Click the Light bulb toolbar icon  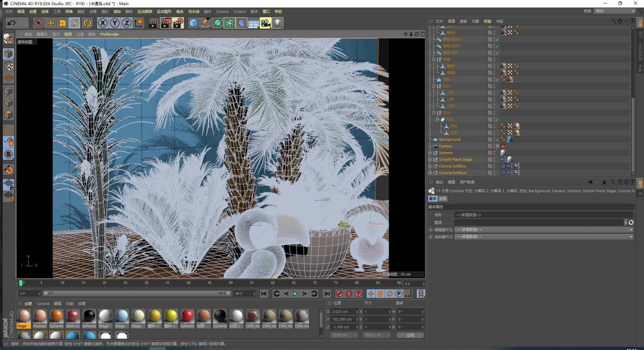pos(278,23)
